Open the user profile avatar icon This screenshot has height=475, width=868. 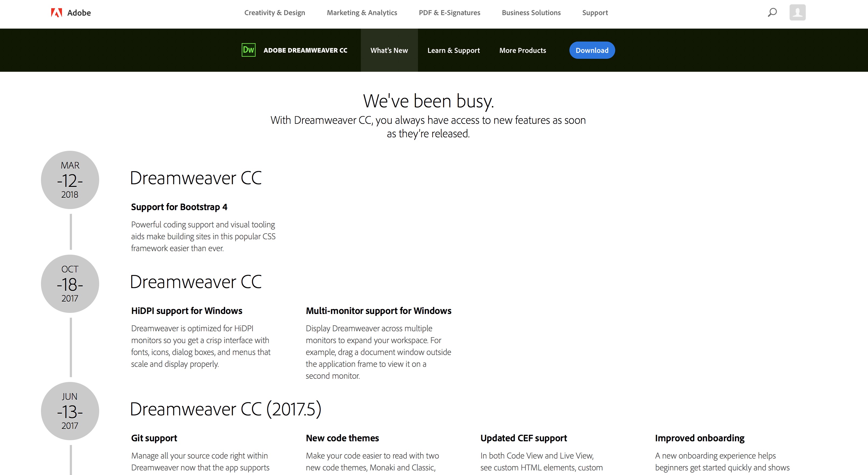click(797, 12)
